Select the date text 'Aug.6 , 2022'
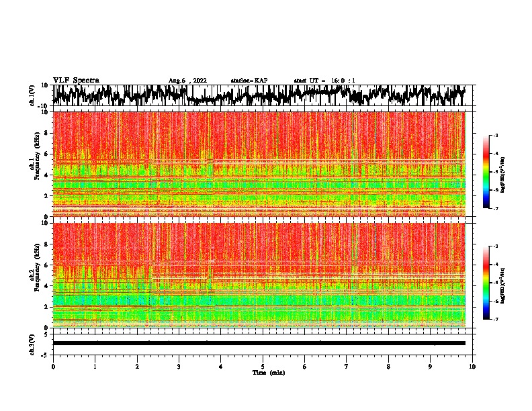This screenshot has width=532, height=411. pyautogui.click(x=187, y=81)
